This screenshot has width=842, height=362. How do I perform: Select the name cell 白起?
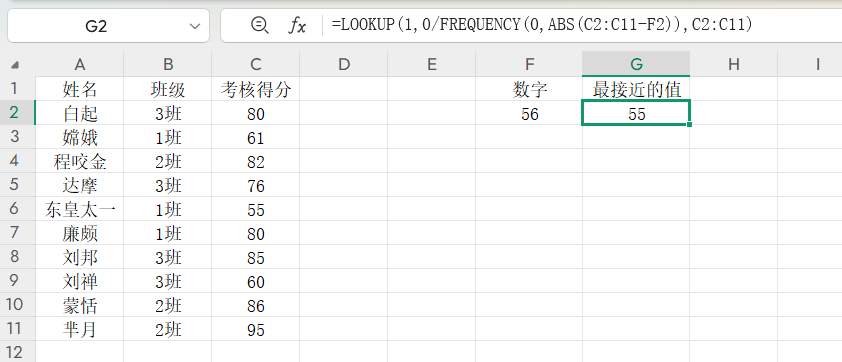79,113
